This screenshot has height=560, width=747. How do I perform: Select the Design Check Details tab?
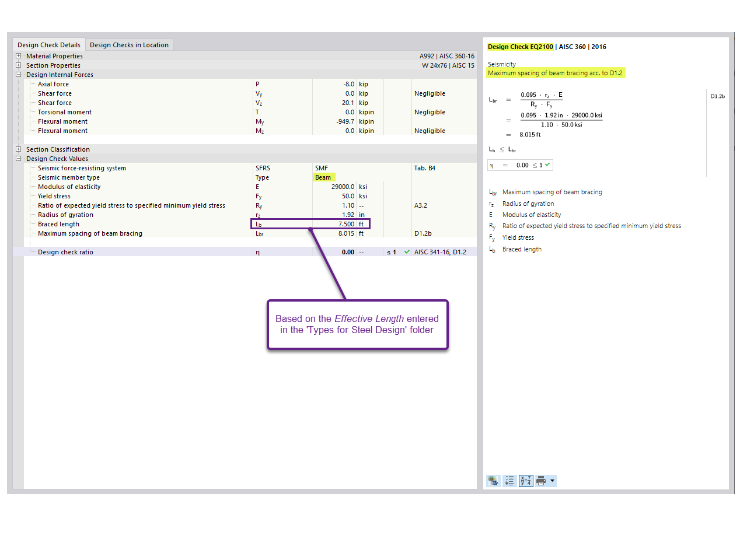point(49,44)
